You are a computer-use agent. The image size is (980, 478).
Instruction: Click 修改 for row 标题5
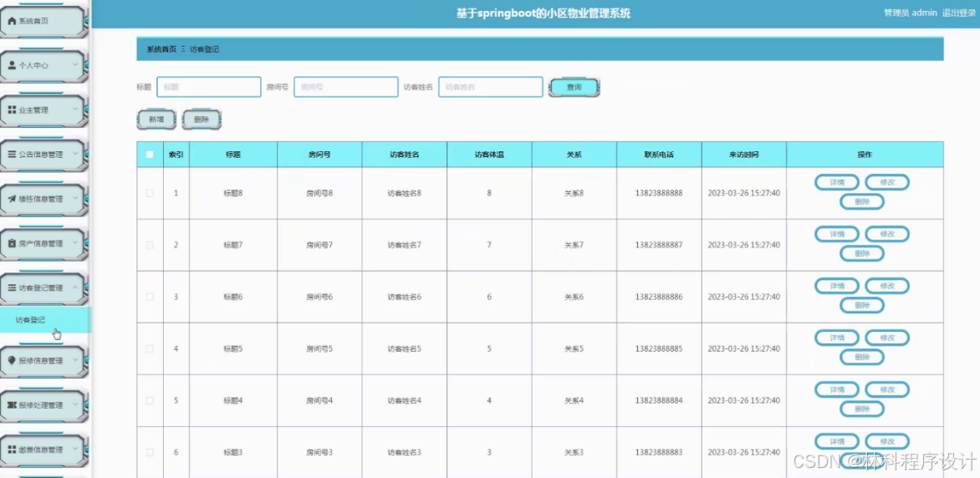(x=887, y=338)
